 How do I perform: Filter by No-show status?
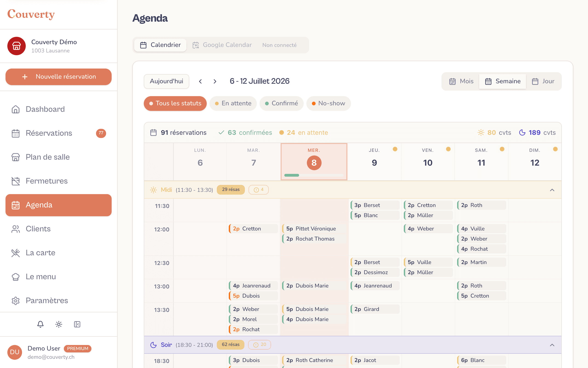(328, 103)
